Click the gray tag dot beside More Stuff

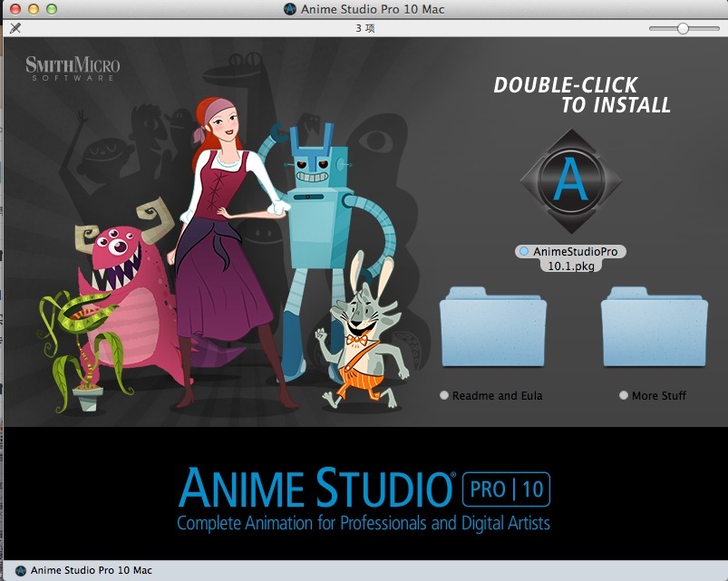(x=623, y=395)
